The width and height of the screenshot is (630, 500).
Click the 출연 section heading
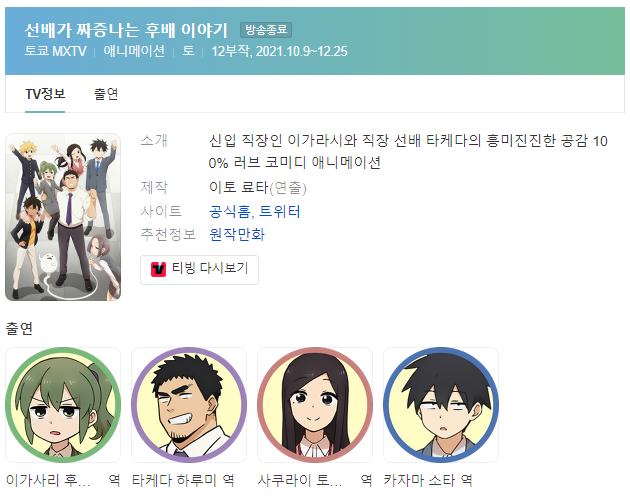pyautogui.click(x=19, y=328)
